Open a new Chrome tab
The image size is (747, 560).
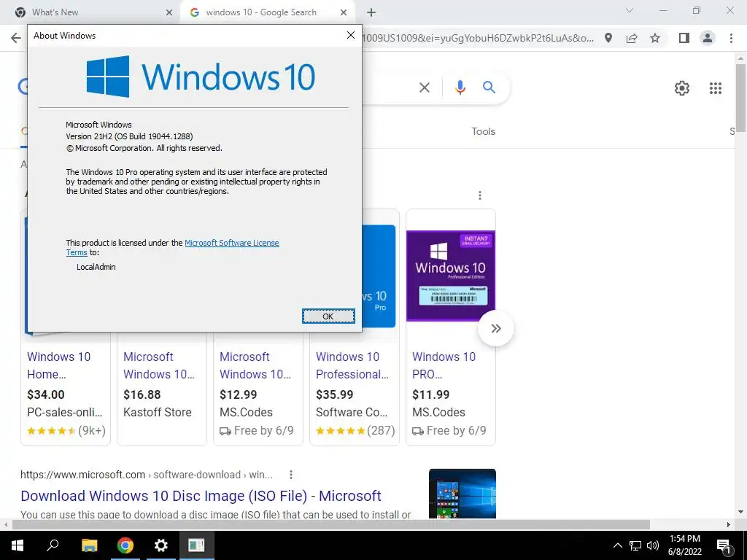click(371, 12)
